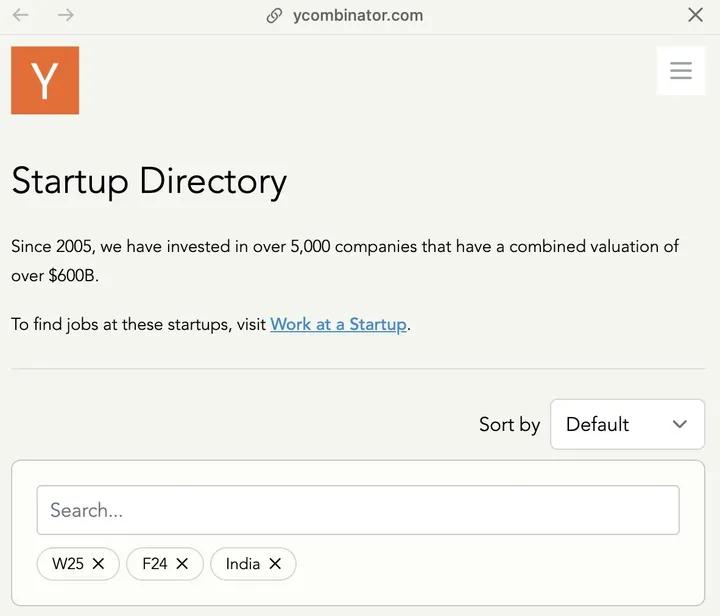Follow the Work at a Startup link
The image size is (720, 616).
coord(338,324)
